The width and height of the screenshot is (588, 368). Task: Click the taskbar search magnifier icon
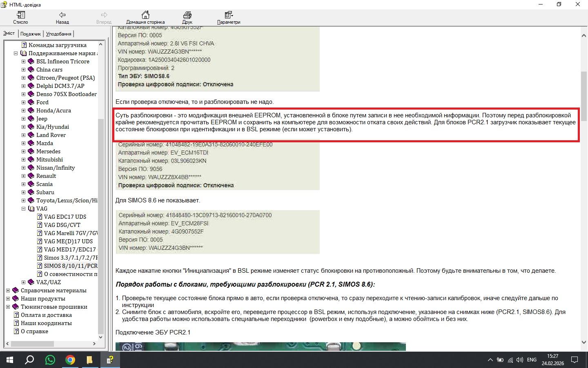point(29,360)
